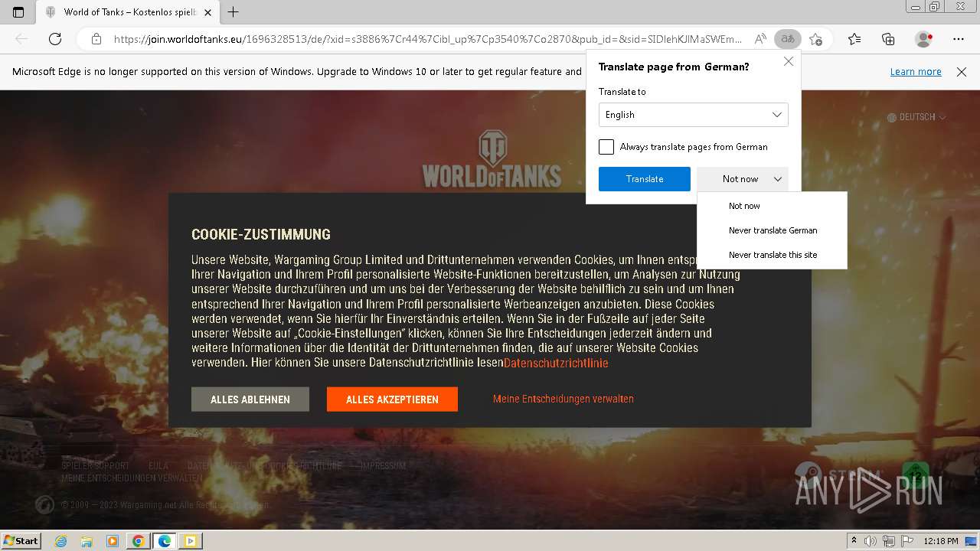Viewport: 980px width, 551px height.
Task: Add this page to favorites star icon
Action: point(815,39)
